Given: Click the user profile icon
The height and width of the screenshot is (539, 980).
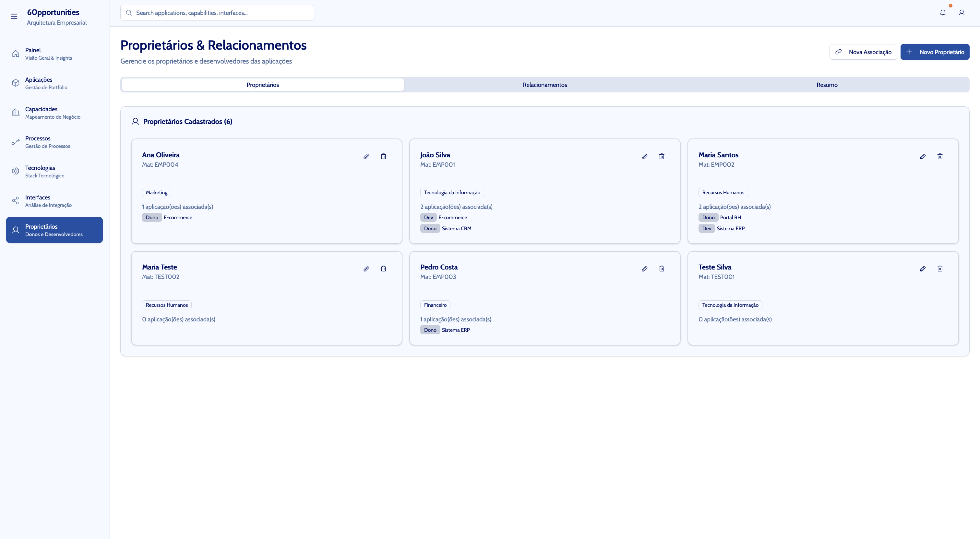Looking at the screenshot, I should click(962, 13).
